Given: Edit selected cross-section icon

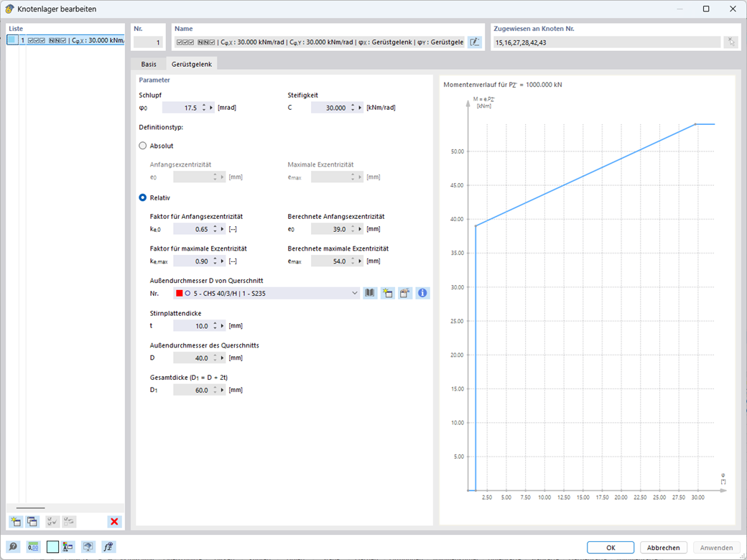Looking at the screenshot, I should tap(405, 294).
